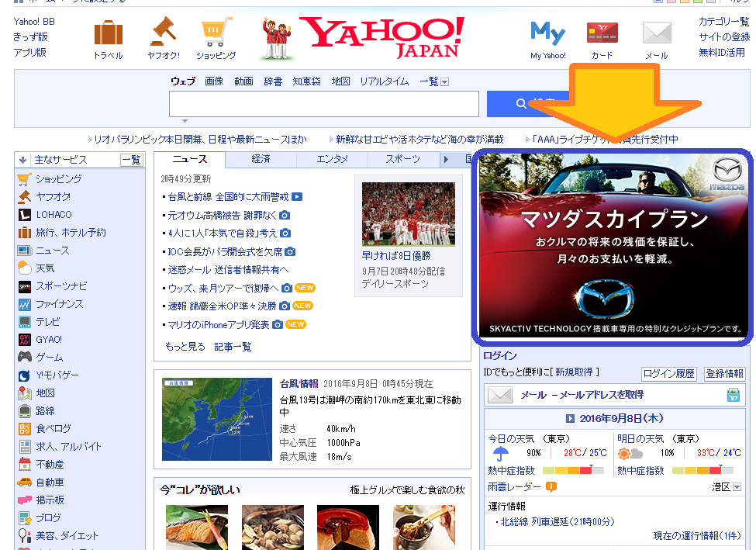Click the mail icon in login panel
756x550 pixels.
point(500,395)
